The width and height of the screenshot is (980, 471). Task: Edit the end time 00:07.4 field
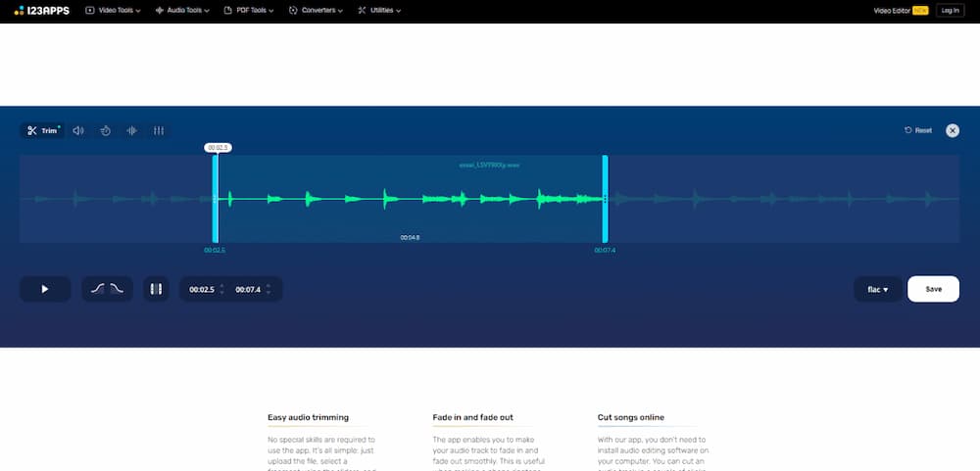[x=248, y=290]
